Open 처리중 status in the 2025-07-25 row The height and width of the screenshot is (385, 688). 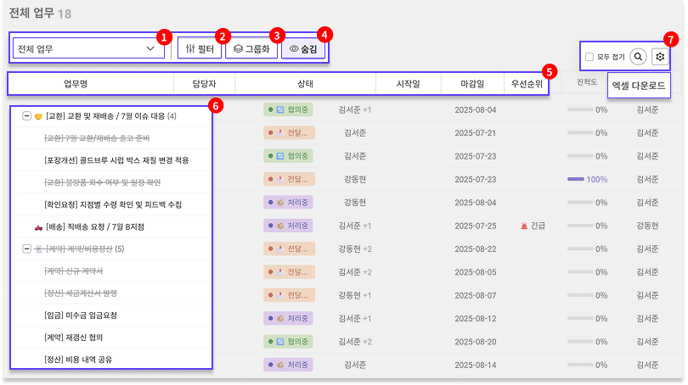click(288, 226)
